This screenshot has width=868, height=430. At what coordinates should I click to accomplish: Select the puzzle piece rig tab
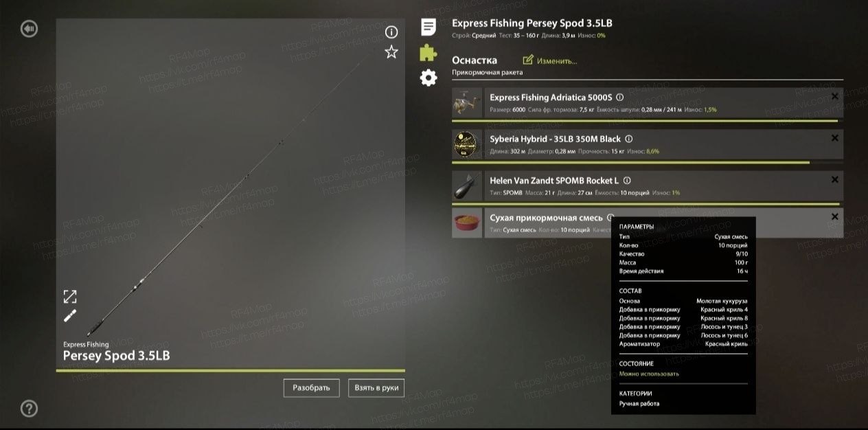tap(429, 53)
